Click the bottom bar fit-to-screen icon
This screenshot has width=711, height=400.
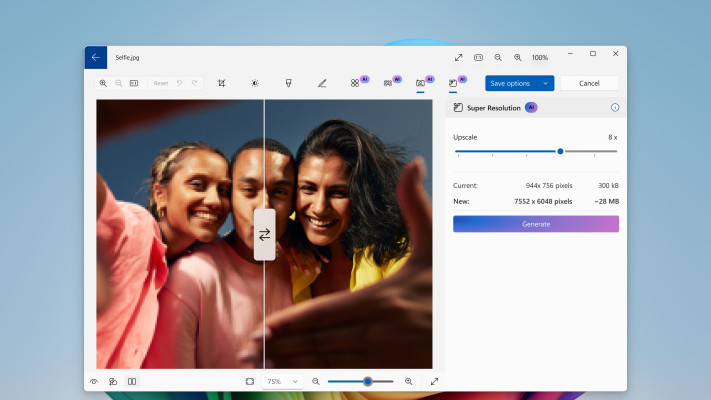pyautogui.click(x=250, y=382)
